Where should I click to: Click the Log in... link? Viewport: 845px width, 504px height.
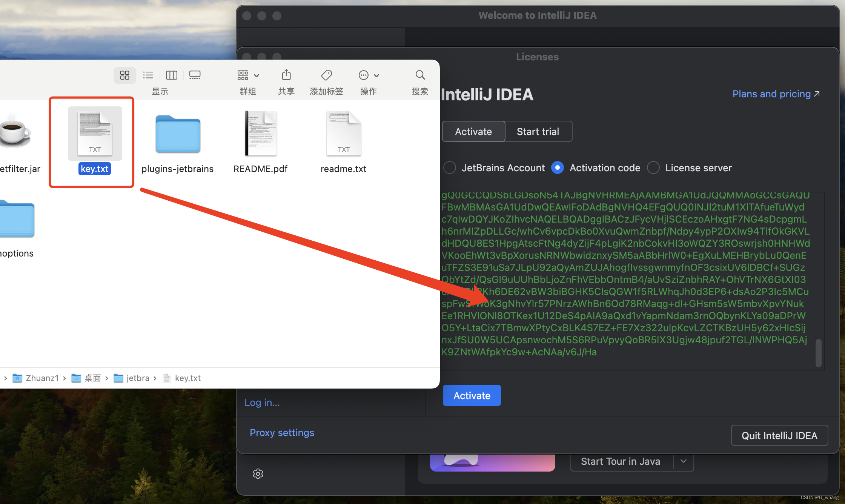coord(262,403)
